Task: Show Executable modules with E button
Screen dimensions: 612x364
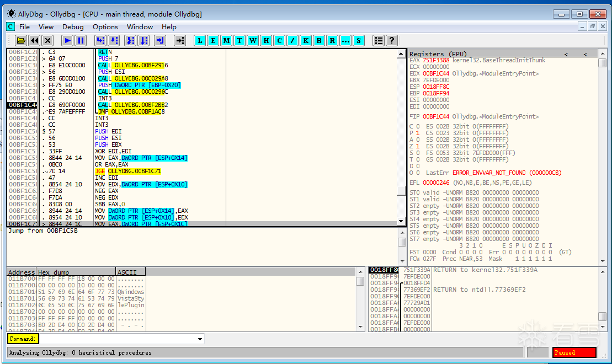Action: tap(213, 41)
